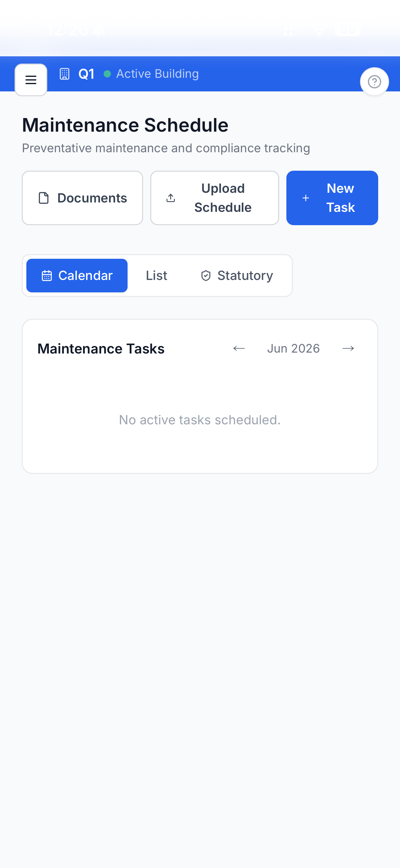Tap the shield icon on Statutory tab
Screen dimensions: 400x868
click(206, 276)
